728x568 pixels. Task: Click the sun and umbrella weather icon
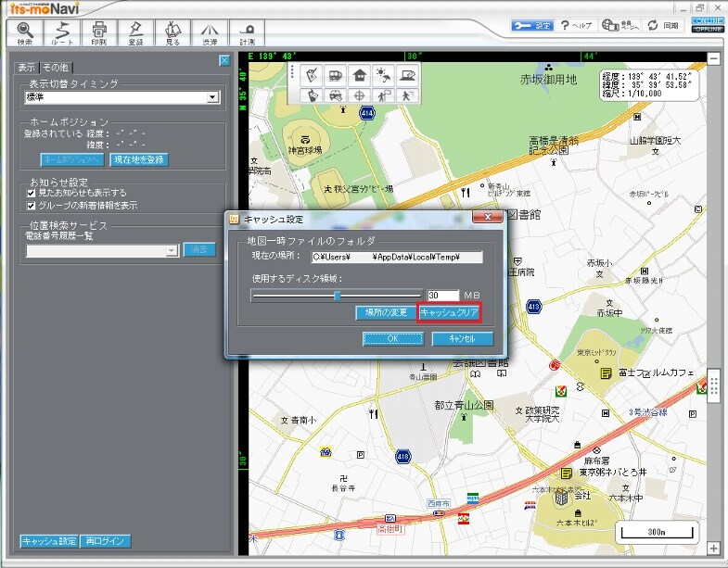click(x=383, y=75)
